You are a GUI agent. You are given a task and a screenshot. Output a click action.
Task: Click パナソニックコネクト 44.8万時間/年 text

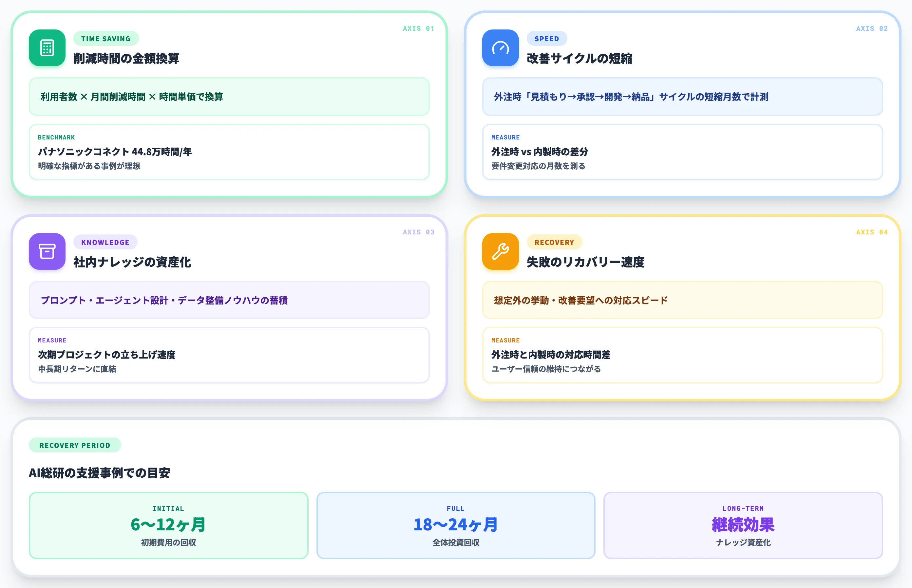tap(115, 152)
